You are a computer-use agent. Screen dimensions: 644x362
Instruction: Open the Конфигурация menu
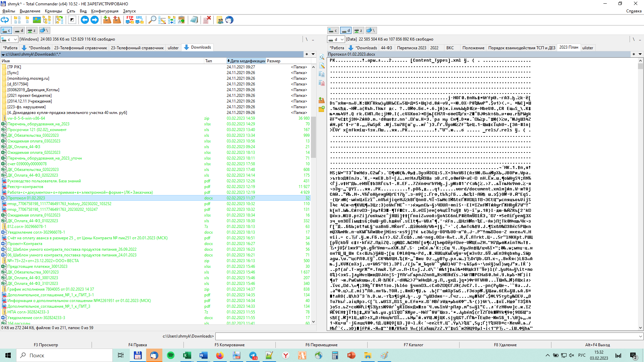pyautogui.click(x=105, y=11)
